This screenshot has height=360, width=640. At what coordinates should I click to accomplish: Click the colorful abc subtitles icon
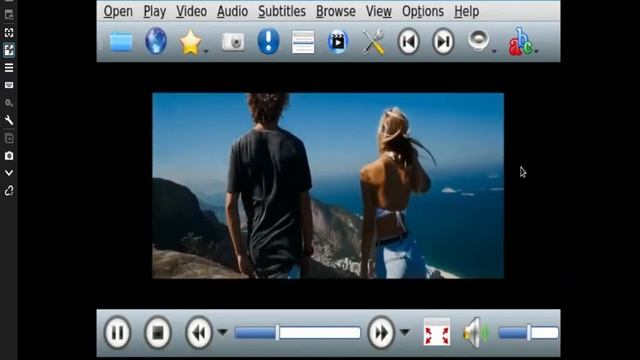(x=520, y=42)
